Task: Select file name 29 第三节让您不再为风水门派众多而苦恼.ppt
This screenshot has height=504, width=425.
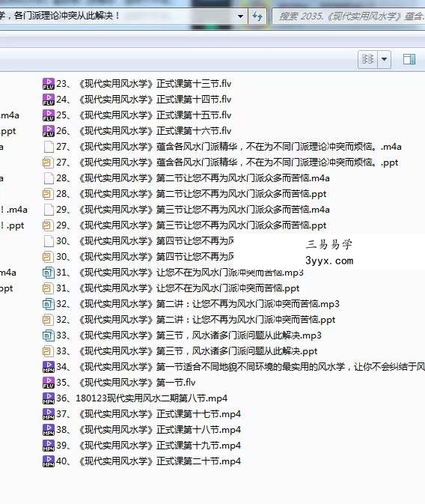Action: pyautogui.click(x=191, y=225)
